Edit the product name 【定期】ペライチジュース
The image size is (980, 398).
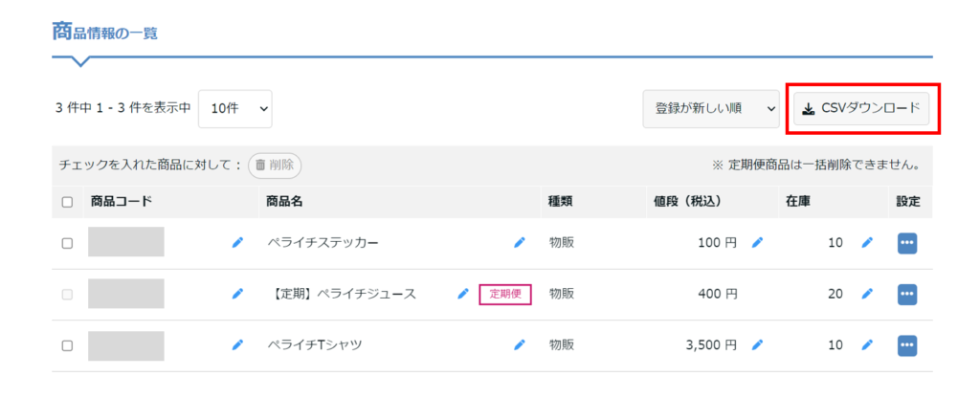point(463,294)
